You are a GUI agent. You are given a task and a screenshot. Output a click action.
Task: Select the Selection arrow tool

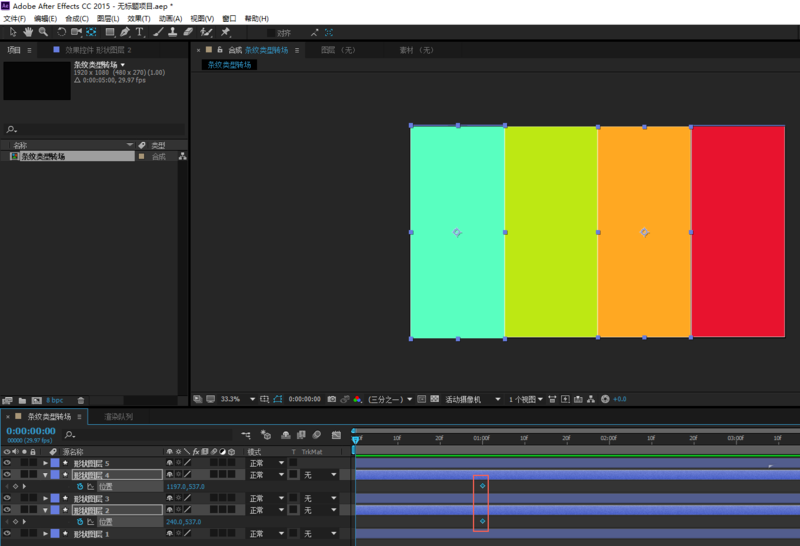(13, 32)
